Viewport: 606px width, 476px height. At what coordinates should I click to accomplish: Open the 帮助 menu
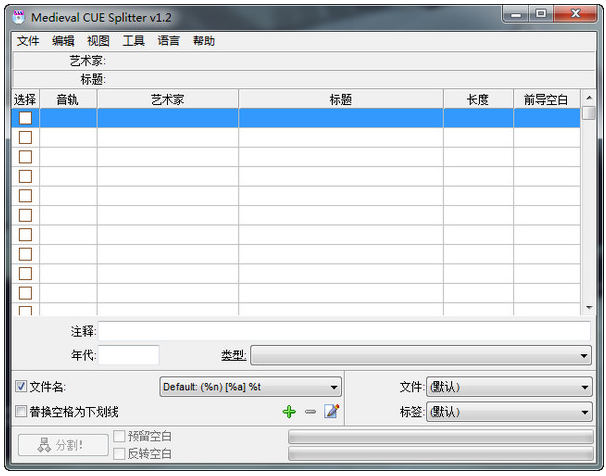click(204, 41)
